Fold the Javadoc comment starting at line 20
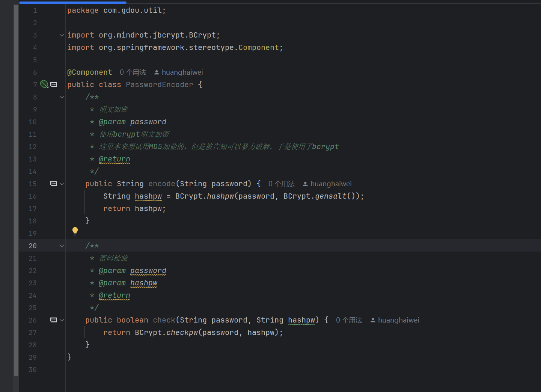 click(62, 246)
